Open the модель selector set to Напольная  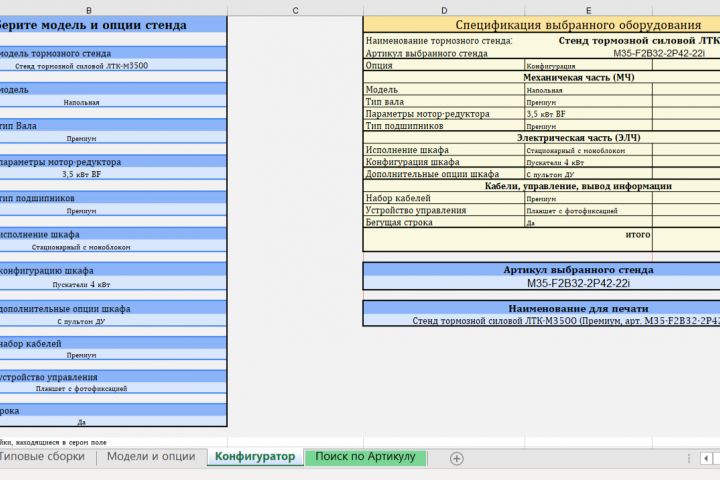(x=112, y=102)
